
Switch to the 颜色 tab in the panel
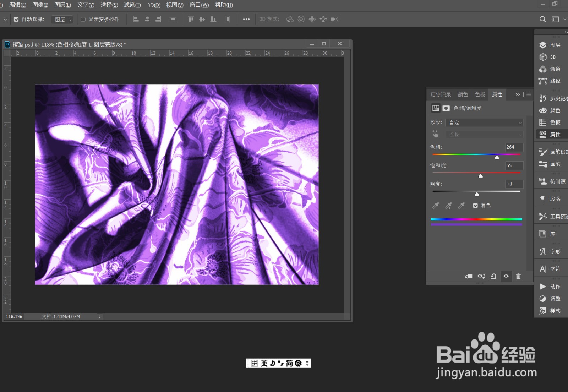point(463,94)
